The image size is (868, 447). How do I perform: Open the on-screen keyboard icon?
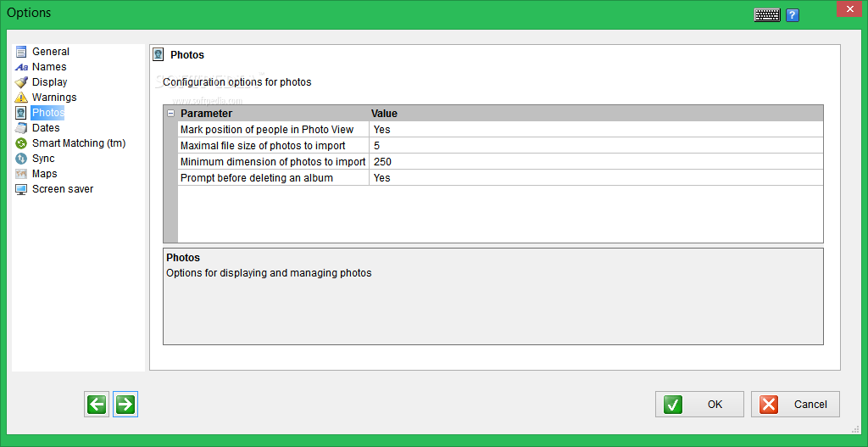(x=767, y=15)
